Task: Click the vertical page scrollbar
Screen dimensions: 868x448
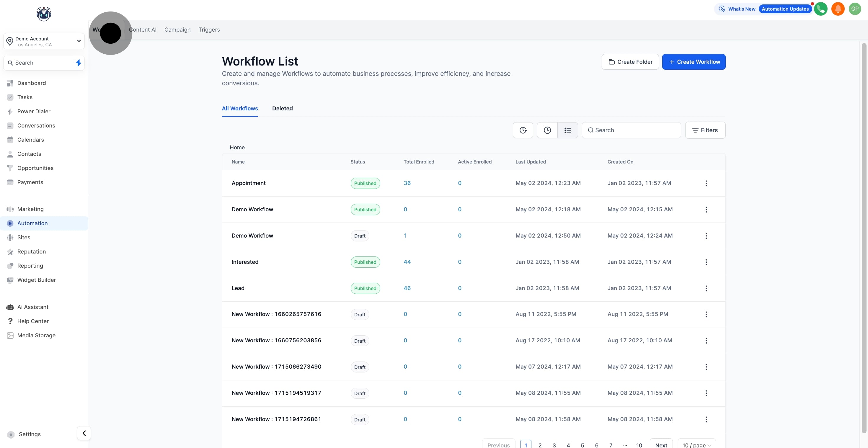Action: [x=864, y=238]
